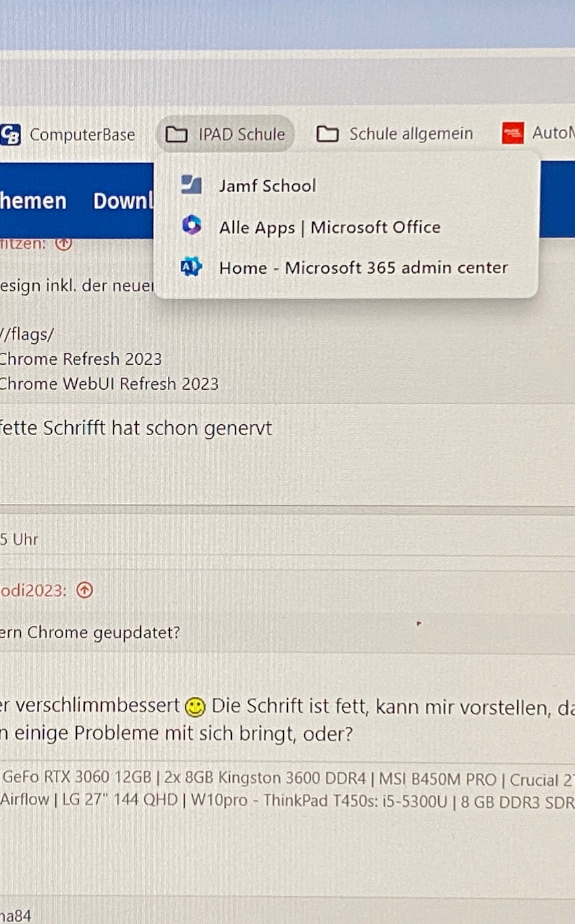Jump to quoted post via fitzen arrow icon

point(63,243)
